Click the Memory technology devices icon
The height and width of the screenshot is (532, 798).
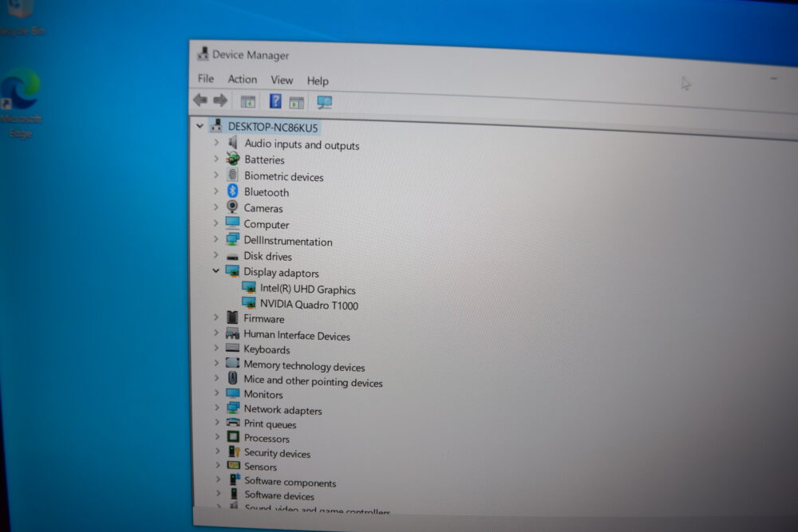pyautogui.click(x=232, y=363)
